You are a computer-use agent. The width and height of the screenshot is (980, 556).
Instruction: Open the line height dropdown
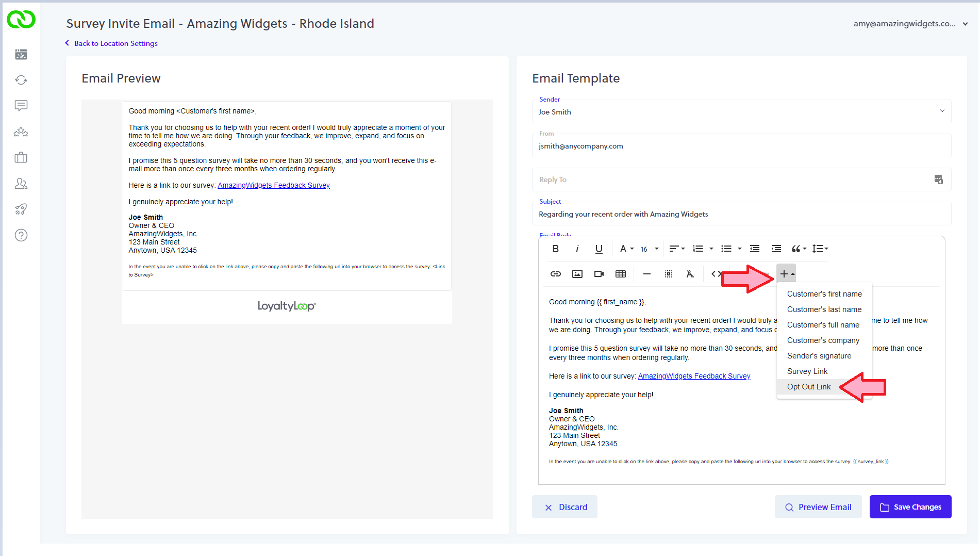(820, 249)
